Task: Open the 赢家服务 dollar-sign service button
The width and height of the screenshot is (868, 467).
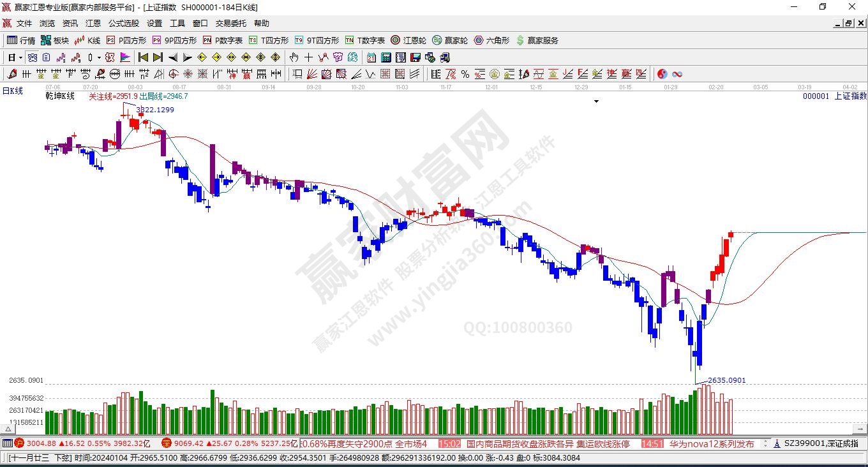Action: [537, 40]
